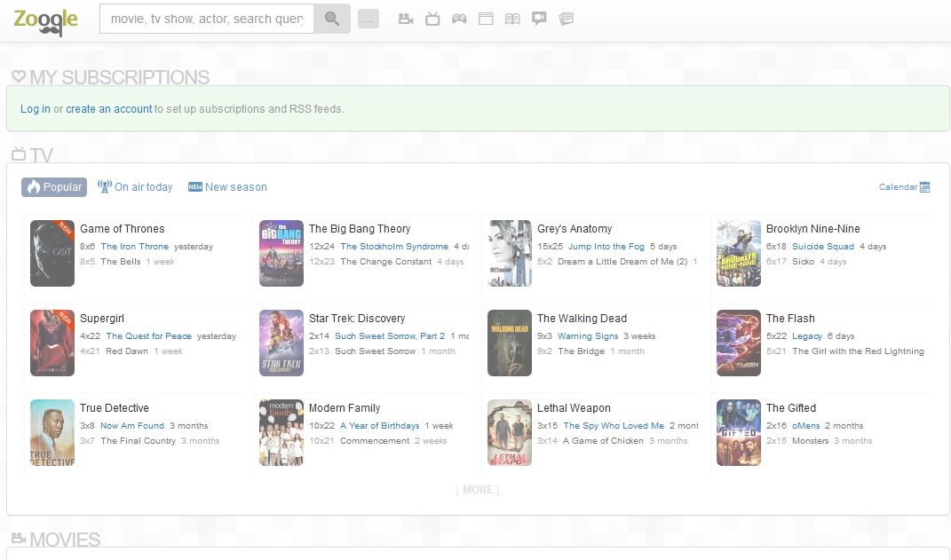The height and width of the screenshot is (560, 951).
Task: Select the Popular tab
Action: (54, 187)
